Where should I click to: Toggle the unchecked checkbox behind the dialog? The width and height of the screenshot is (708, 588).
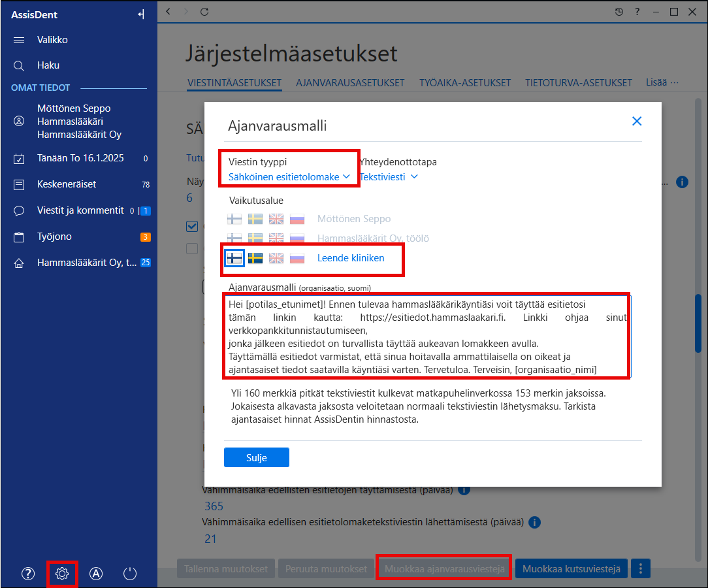[x=192, y=248]
